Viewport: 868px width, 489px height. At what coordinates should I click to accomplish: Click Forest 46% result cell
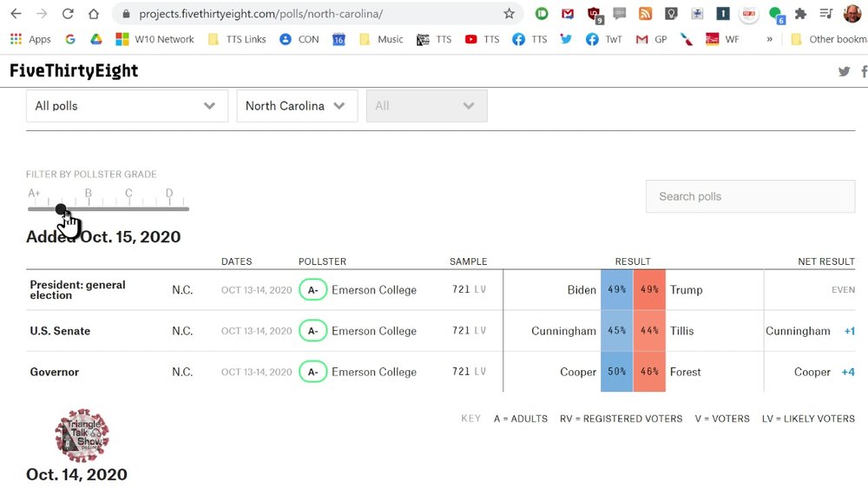point(649,372)
